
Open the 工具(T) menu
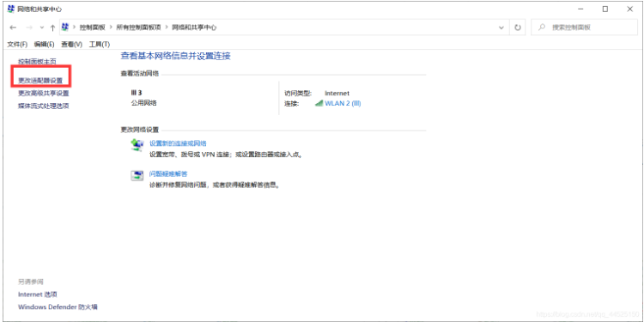(x=100, y=44)
